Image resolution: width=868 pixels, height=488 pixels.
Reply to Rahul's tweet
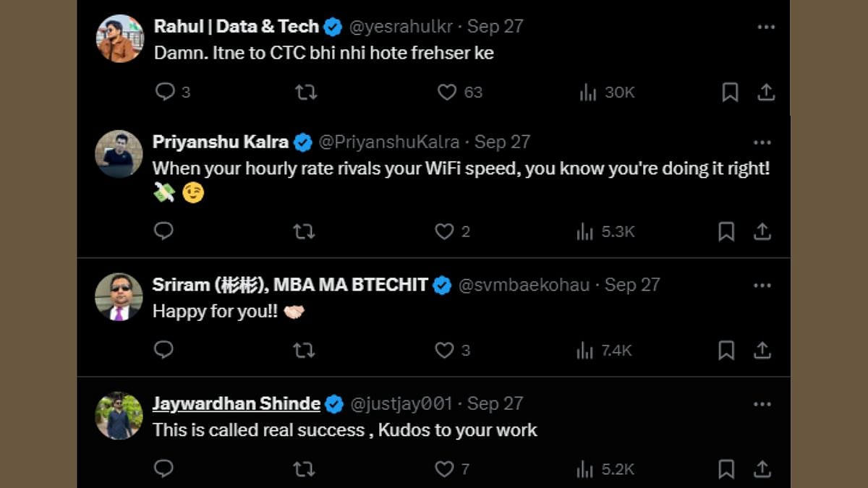click(166, 92)
